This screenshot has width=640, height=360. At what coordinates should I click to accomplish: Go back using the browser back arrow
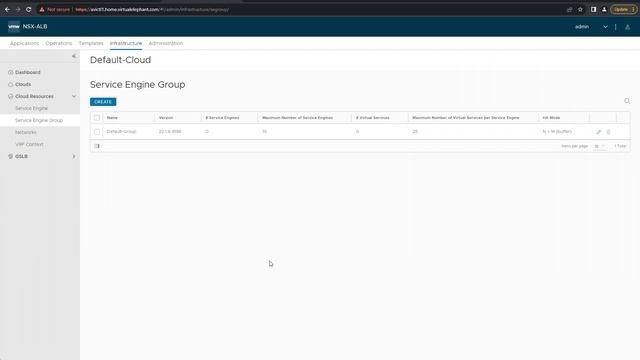click(7, 9)
